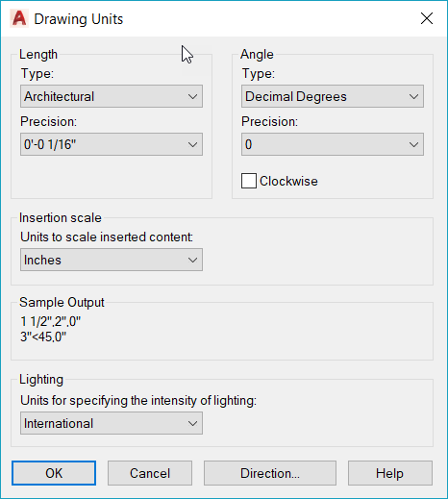Viewport: 448px width, 499px height.
Task: Confirm settings with the OK button
Action: pyautogui.click(x=54, y=473)
